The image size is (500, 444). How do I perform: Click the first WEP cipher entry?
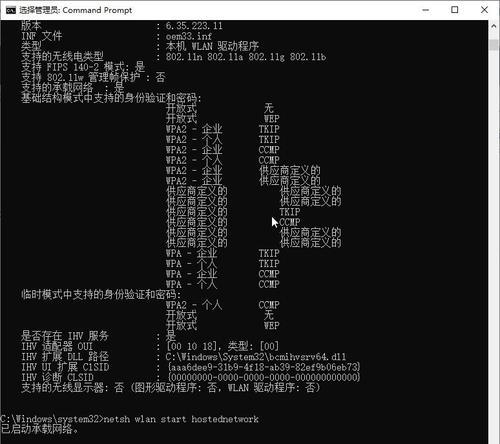point(272,119)
